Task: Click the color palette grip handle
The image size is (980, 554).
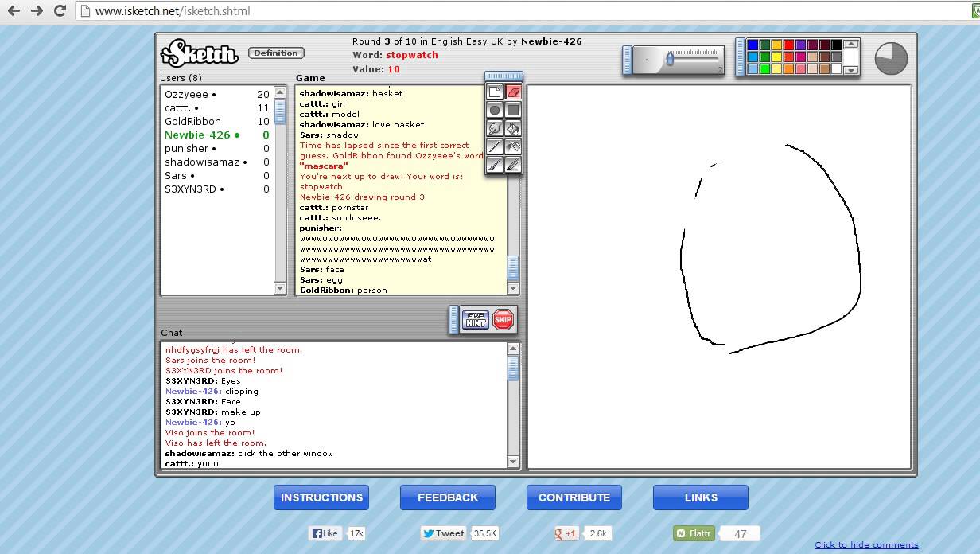Action: pyautogui.click(x=740, y=57)
